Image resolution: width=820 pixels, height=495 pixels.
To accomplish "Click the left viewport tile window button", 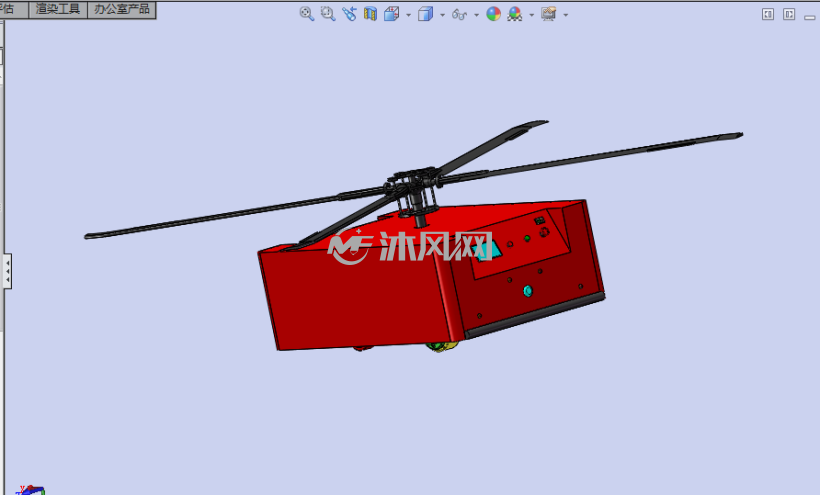I will tap(768, 14).
